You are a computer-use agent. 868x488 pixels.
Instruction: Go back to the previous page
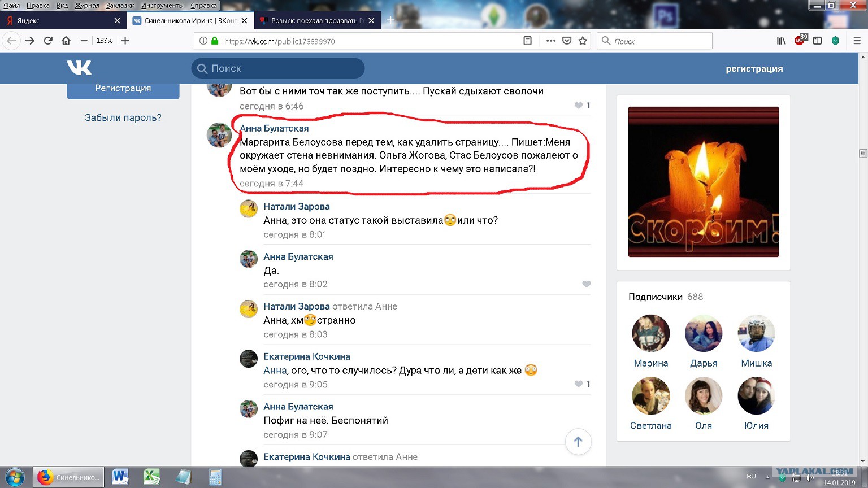[x=11, y=41]
